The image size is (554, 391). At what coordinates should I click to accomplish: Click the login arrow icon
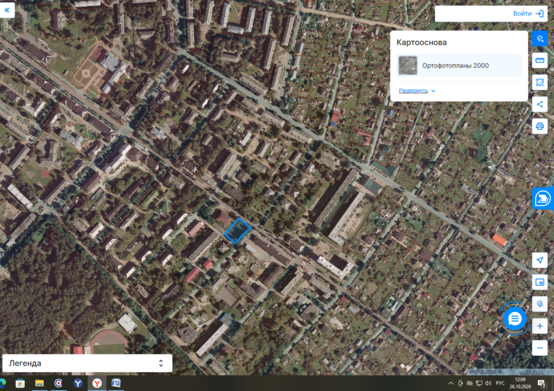(540, 13)
